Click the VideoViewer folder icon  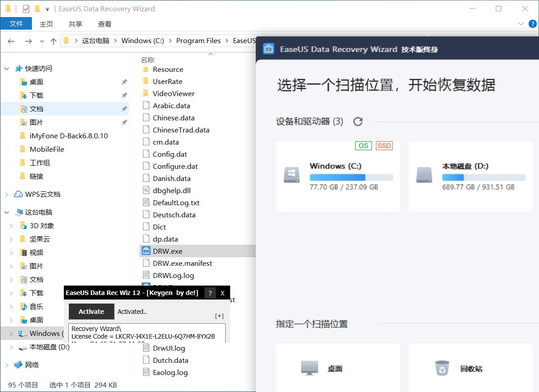146,93
